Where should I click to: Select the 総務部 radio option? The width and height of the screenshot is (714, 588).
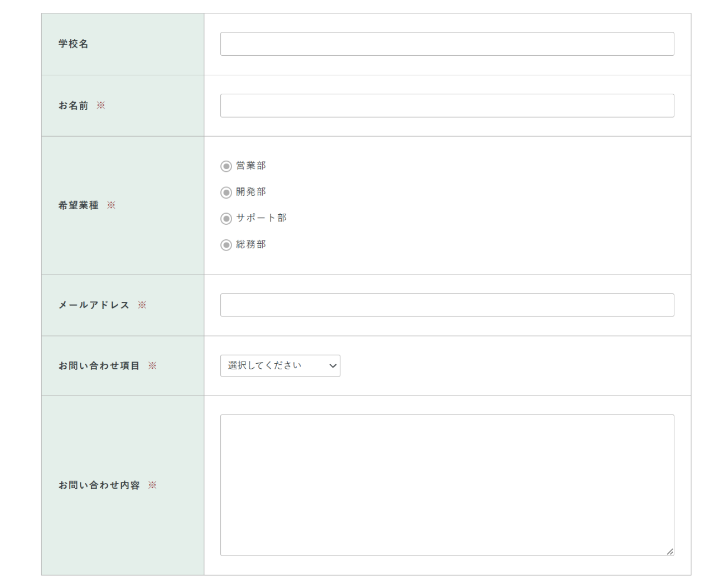coord(226,245)
